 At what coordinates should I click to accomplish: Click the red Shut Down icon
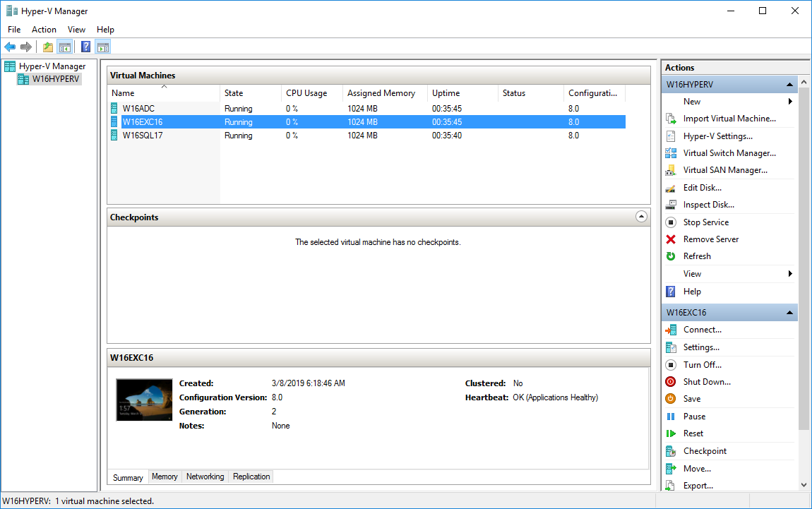click(x=671, y=382)
